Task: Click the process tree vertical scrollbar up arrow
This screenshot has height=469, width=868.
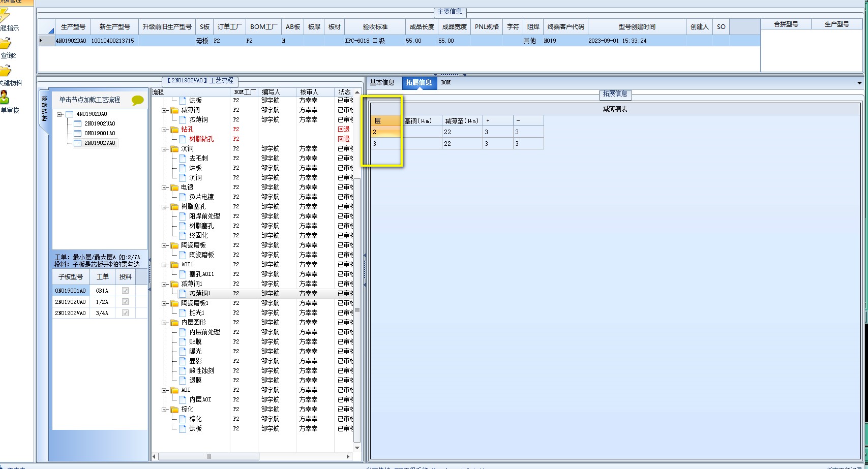Action: click(357, 92)
